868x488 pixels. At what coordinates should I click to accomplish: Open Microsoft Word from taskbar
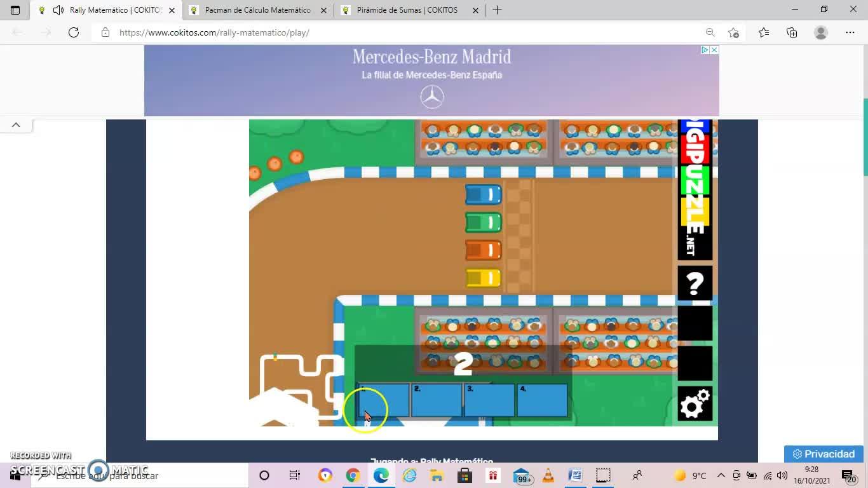coord(575,475)
